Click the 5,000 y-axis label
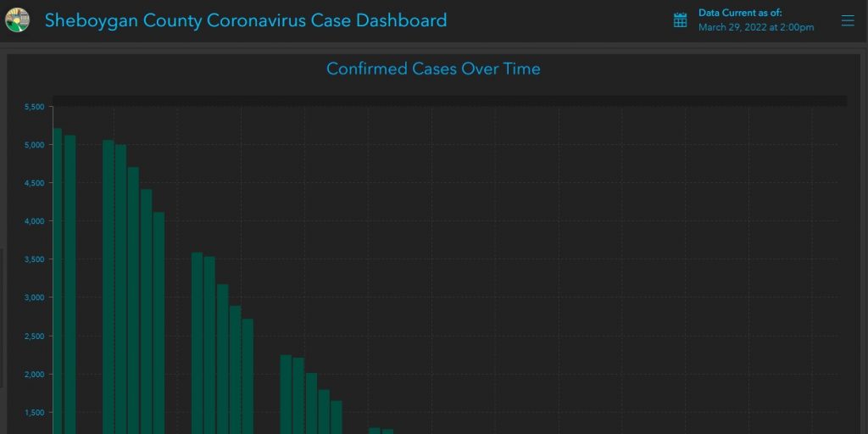 tap(34, 145)
